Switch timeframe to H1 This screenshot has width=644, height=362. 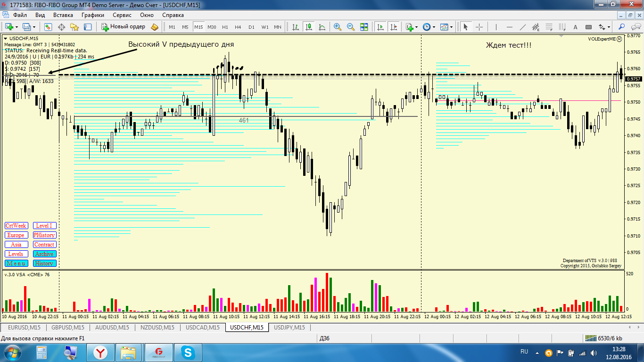tap(225, 27)
